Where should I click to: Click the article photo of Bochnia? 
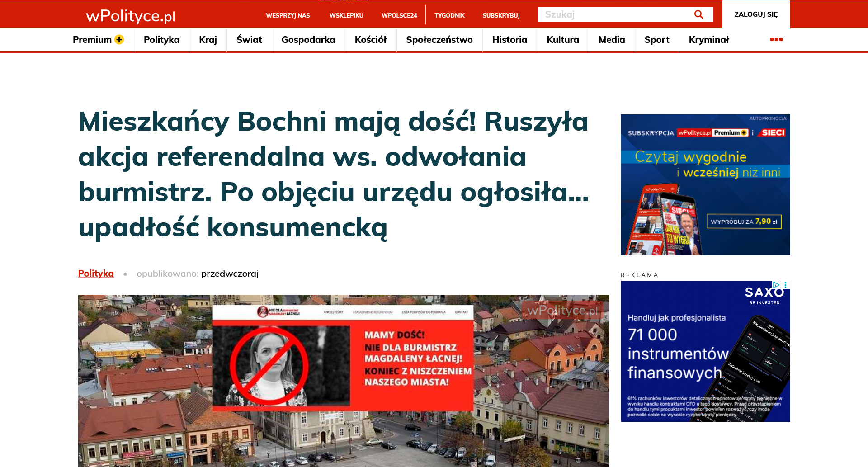pos(343,381)
